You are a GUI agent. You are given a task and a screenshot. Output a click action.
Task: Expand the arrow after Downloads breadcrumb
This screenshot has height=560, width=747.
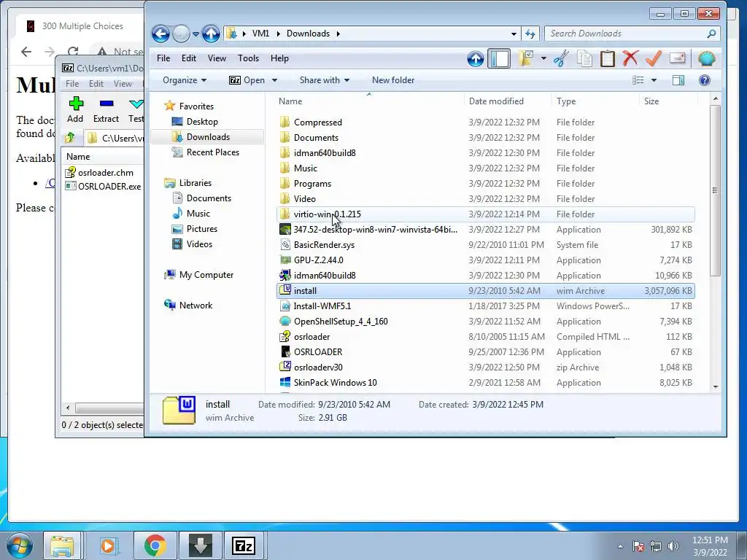coord(338,34)
